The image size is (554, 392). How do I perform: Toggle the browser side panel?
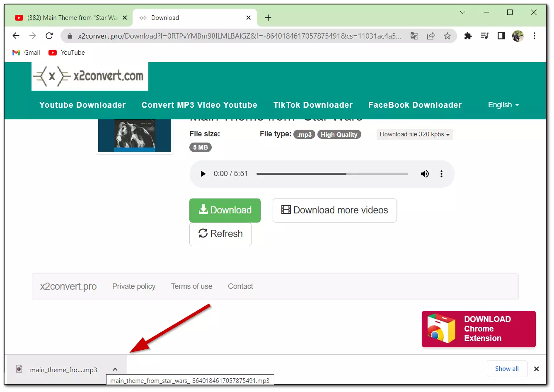501,36
